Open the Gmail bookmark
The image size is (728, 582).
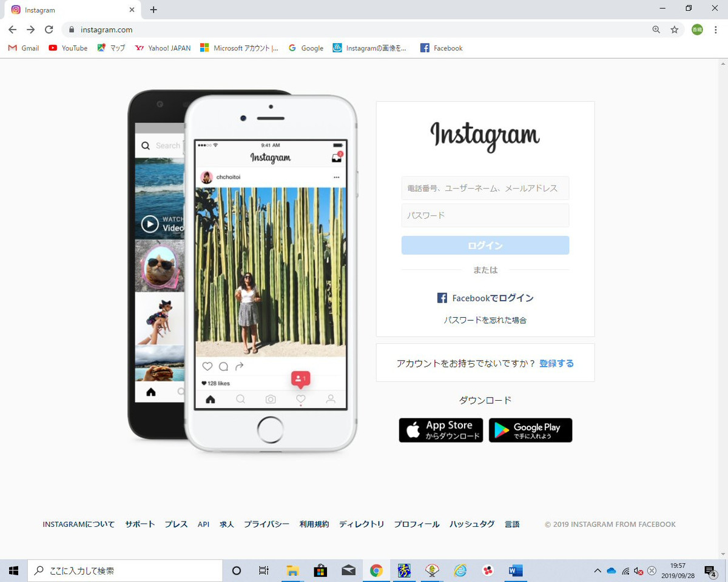[24, 48]
